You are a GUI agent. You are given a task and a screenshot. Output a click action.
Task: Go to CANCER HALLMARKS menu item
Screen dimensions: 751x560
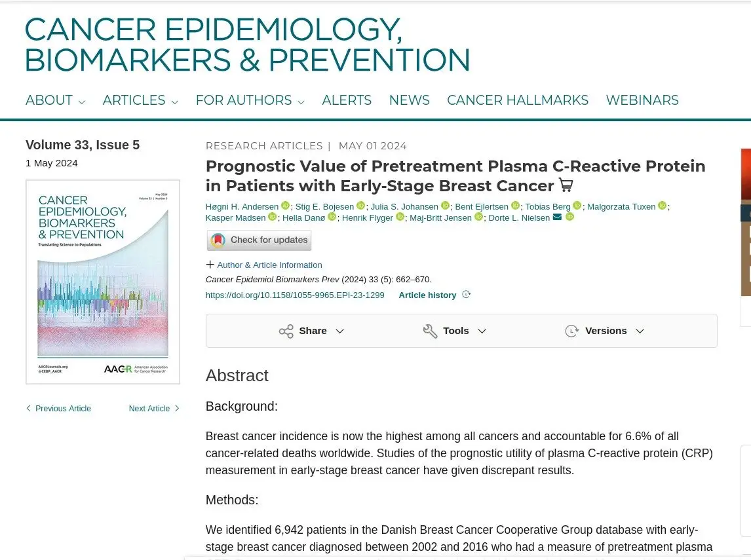point(517,100)
